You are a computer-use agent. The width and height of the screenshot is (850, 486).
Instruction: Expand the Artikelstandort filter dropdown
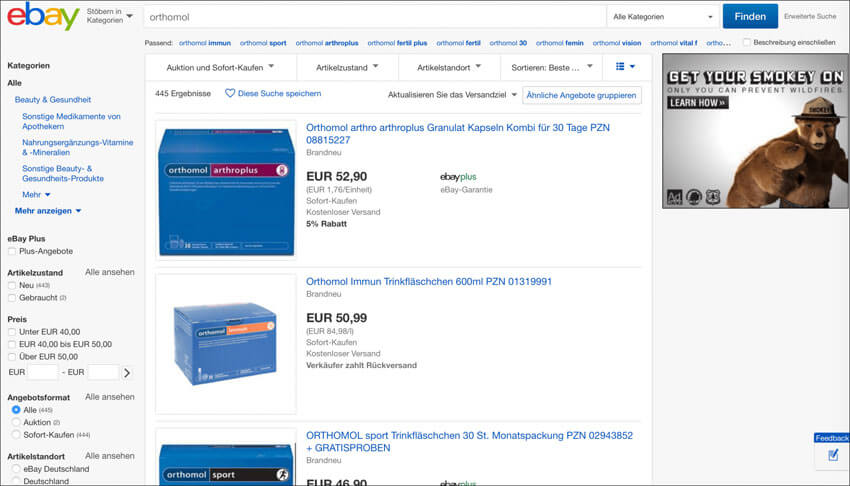[x=449, y=67]
